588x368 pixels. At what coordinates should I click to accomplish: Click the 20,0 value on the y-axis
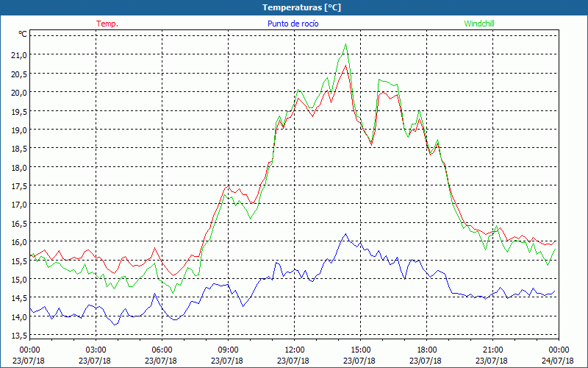click(19, 93)
